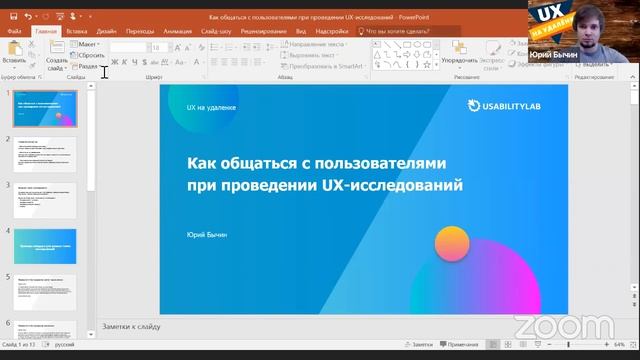Fit slide to current window
Viewport: 640px width, 360px height.
tap(633, 344)
